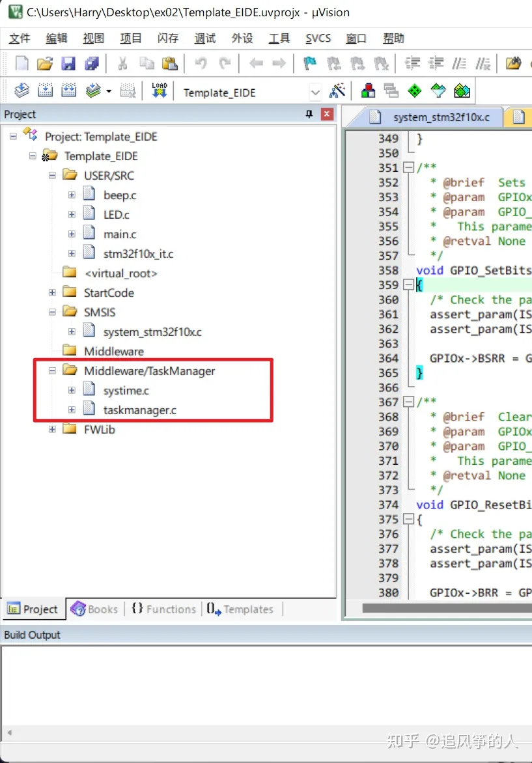Image resolution: width=532 pixels, height=763 pixels.
Task: Expand the FWLib folder
Action: point(52,429)
